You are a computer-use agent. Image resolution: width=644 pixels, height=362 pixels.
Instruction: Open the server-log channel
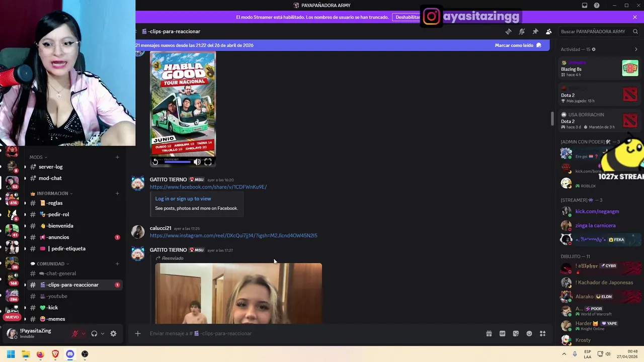point(74,167)
